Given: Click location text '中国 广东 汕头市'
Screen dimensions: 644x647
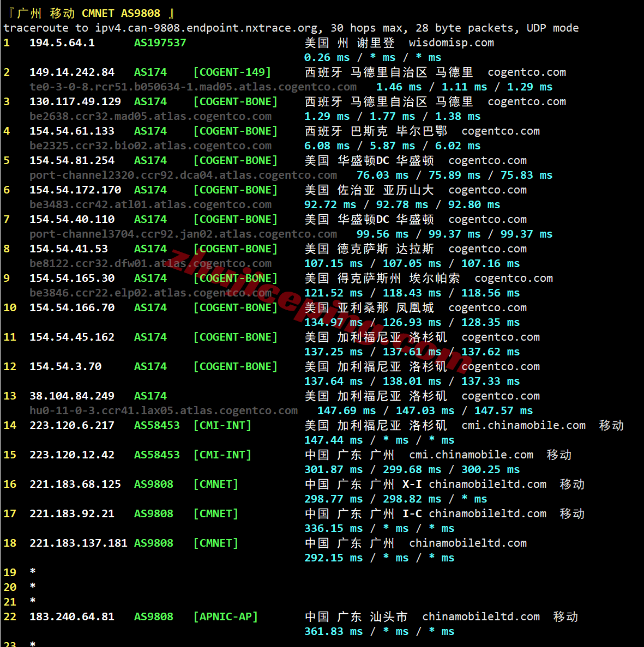Looking at the screenshot, I should [x=356, y=617].
